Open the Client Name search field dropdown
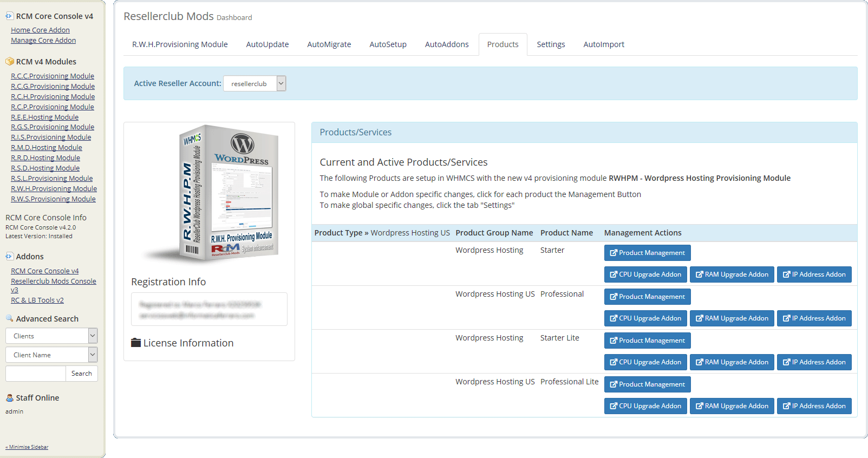This screenshot has height=458, width=868. point(51,355)
